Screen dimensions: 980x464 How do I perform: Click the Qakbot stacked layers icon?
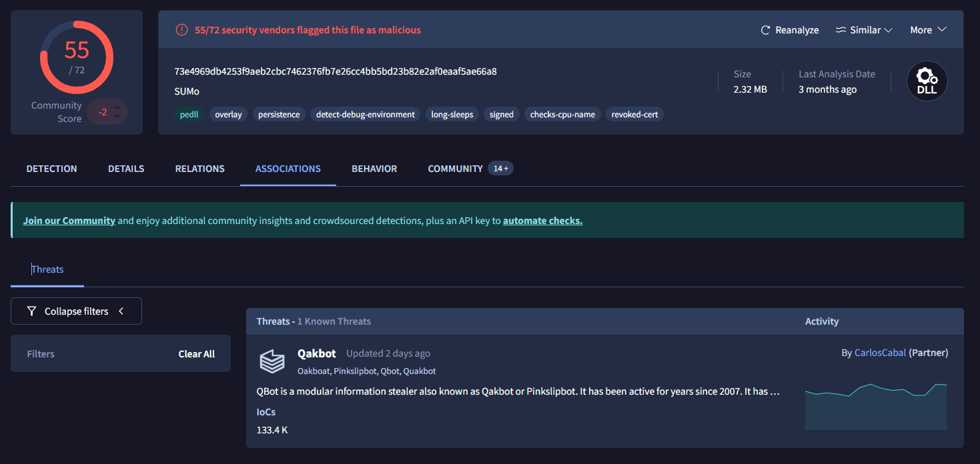[x=272, y=361]
